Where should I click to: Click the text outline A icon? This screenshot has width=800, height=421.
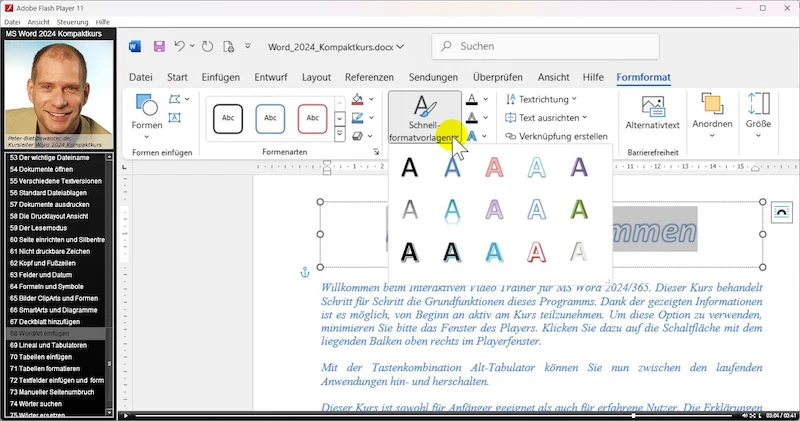pyautogui.click(x=472, y=118)
